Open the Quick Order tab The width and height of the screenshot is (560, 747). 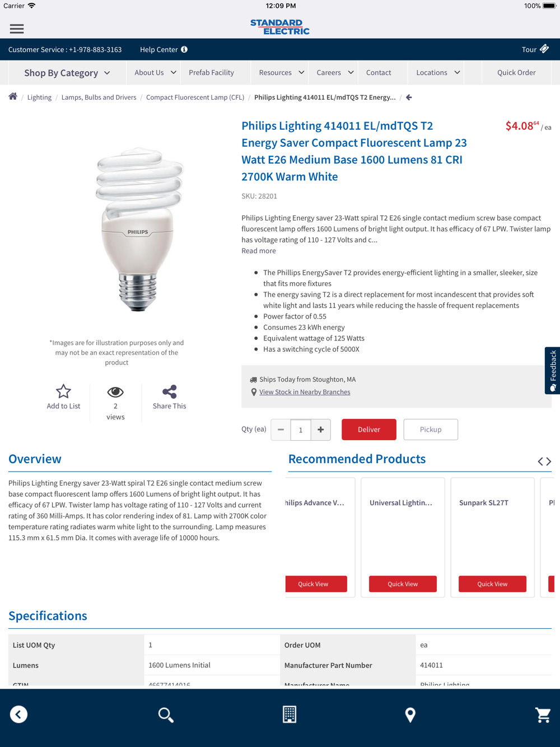point(516,73)
